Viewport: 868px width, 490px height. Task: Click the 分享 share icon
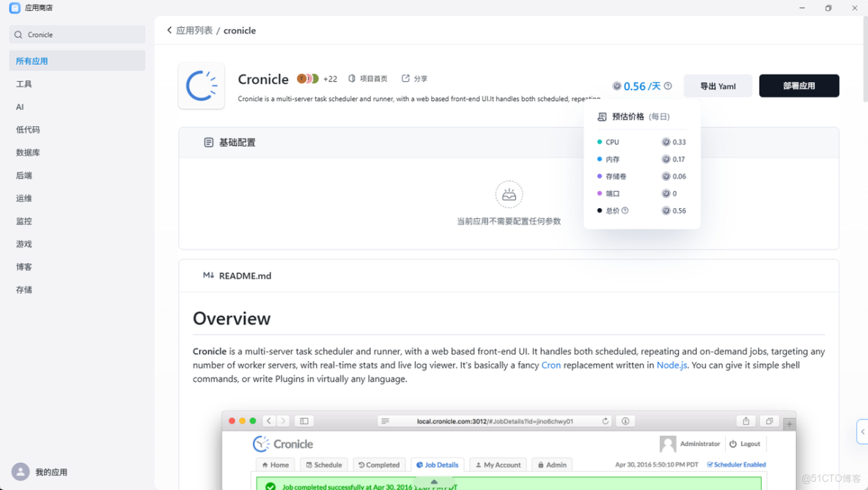click(x=404, y=78)
